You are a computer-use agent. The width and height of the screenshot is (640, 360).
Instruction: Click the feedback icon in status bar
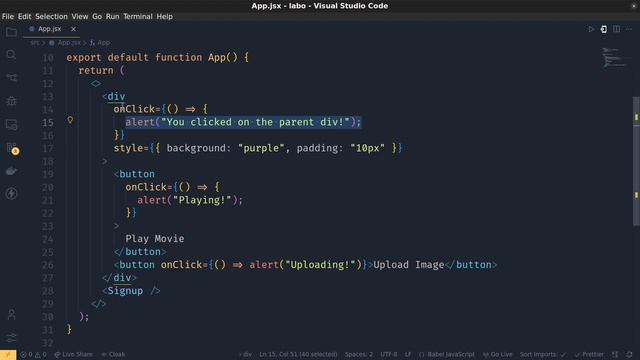pyautogui.click(x=615, y=355)
